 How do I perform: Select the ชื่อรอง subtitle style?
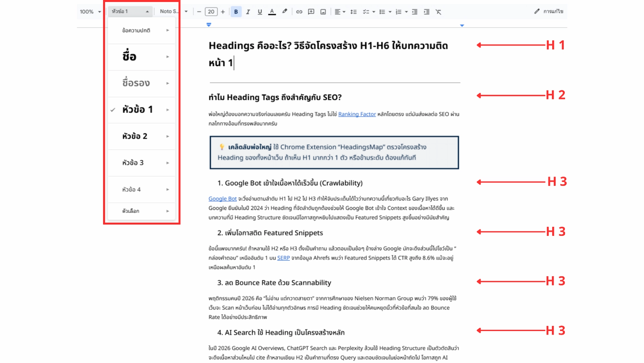tap(142, 83)
